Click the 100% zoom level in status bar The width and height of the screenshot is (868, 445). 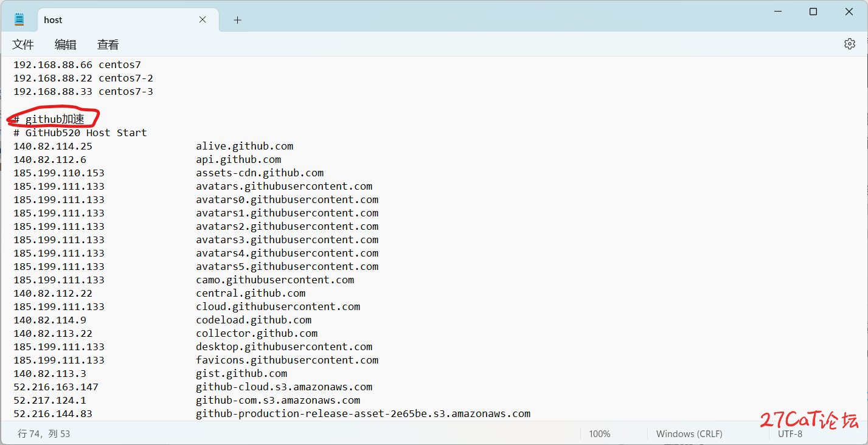(x=600, y=434)
